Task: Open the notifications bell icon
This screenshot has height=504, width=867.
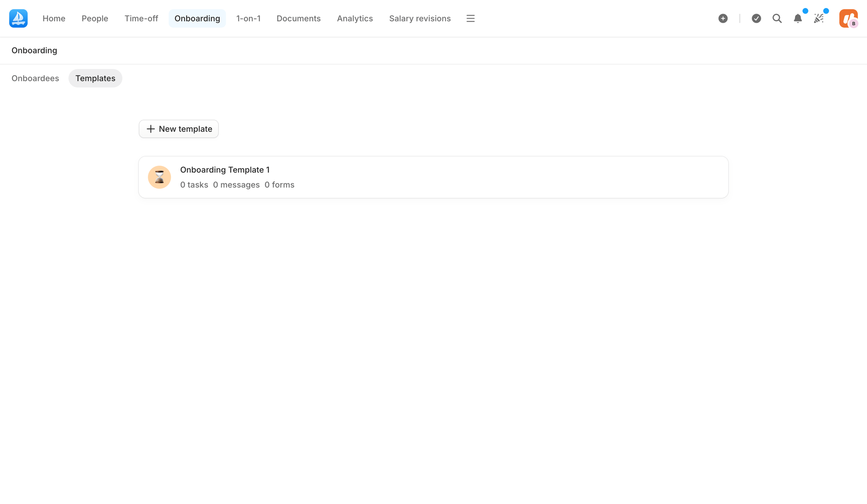Action: click(798, 18)
